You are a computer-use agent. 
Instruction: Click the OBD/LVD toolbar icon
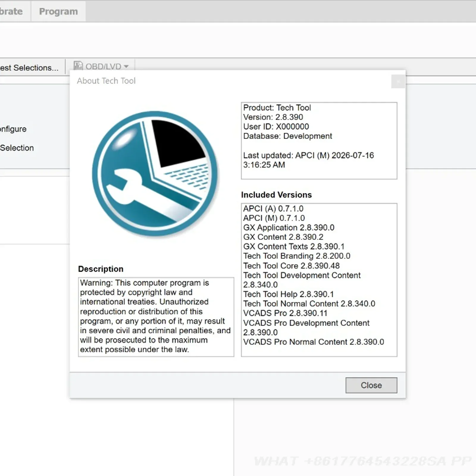[x=78, y=66]
